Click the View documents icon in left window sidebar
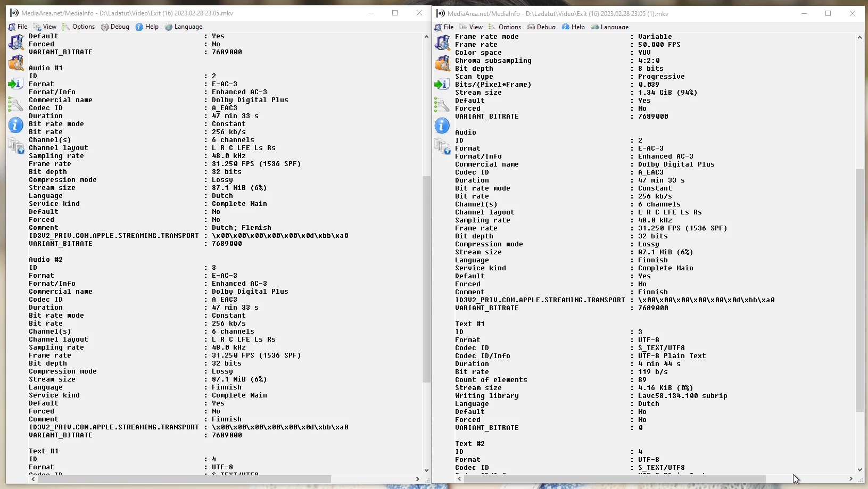This screenshot has width=868, height=489. [16, 146]
